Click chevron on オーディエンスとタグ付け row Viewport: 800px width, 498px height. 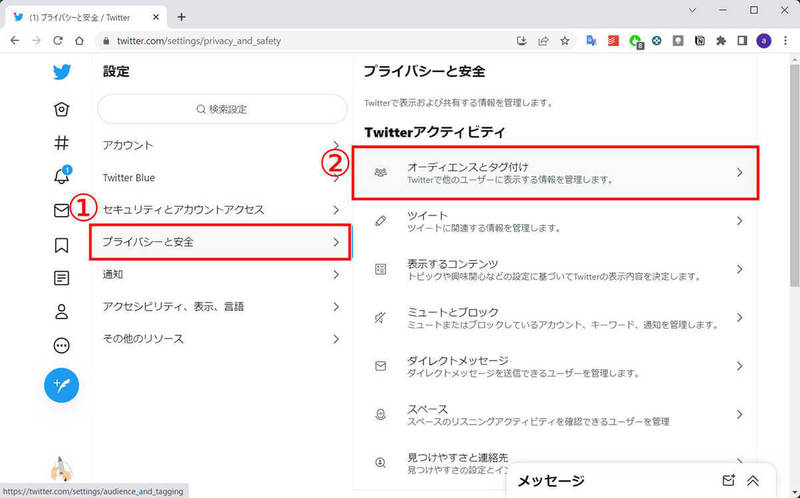(x=740, y=172)
